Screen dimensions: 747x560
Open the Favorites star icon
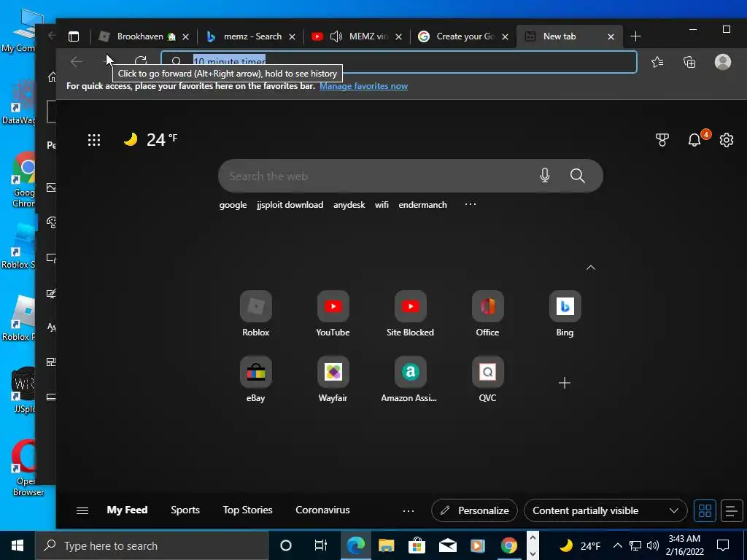pos(657,62)
